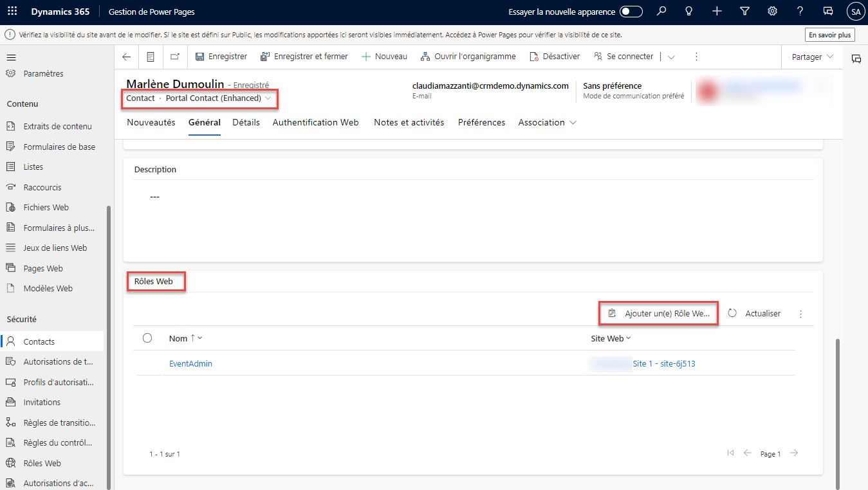Click more commands ellipsis in command bar

click(x=696, y=57)
